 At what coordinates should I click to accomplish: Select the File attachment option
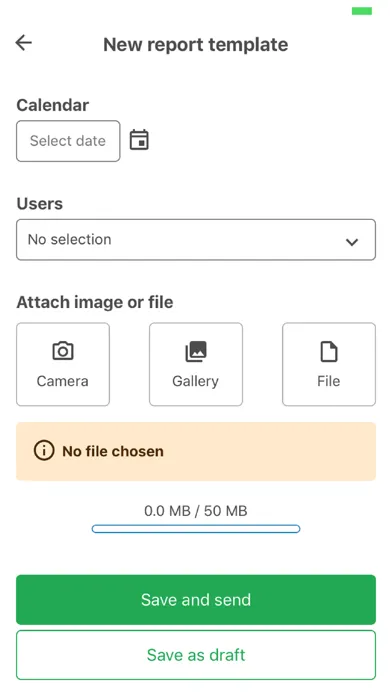click(x=329, y=364)
